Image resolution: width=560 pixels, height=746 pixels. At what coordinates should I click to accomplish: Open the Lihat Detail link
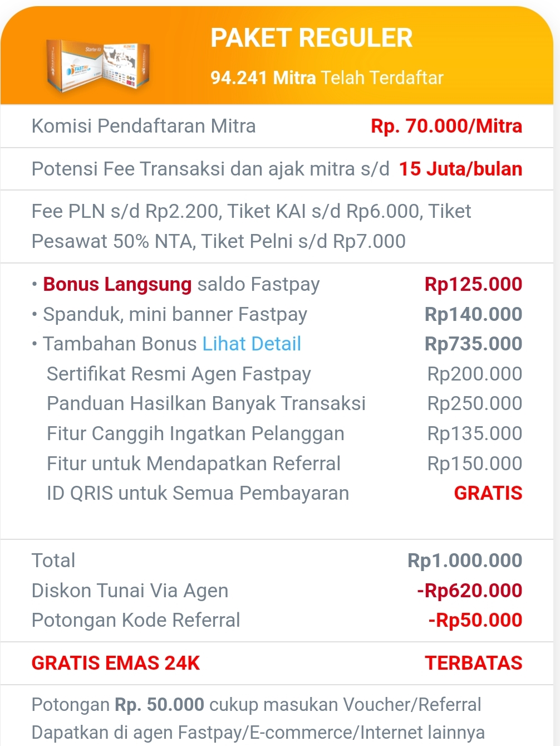[251, 344]
